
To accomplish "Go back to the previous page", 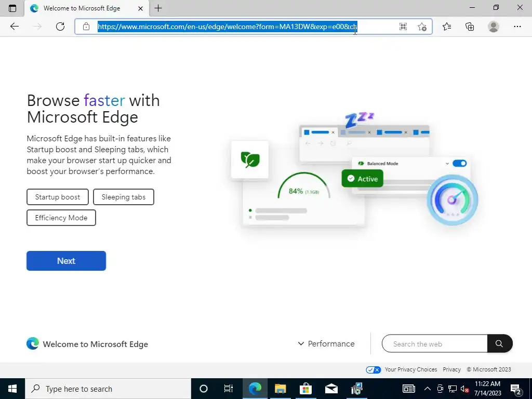I will [14, 26].
